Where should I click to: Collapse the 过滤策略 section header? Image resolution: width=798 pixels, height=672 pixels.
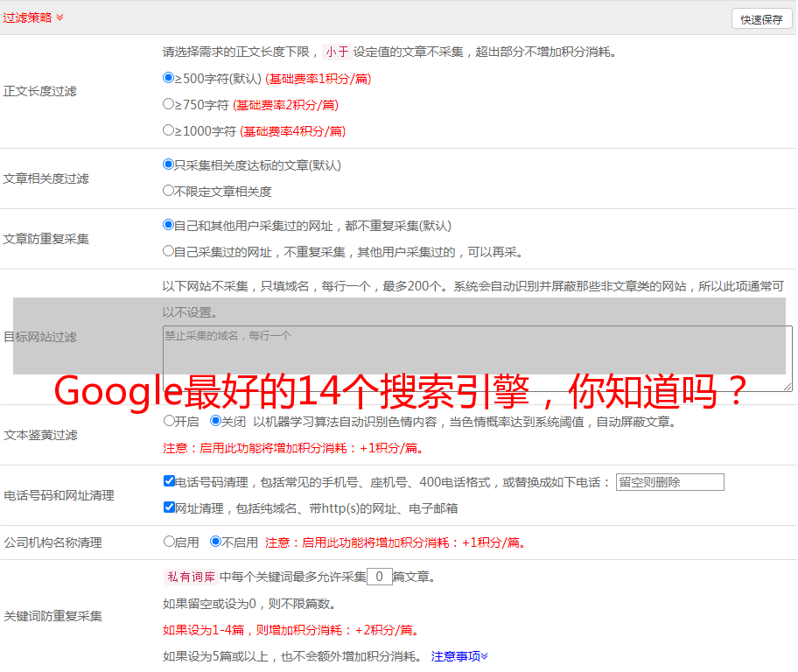pyautogui.click(x=33, y=17)
